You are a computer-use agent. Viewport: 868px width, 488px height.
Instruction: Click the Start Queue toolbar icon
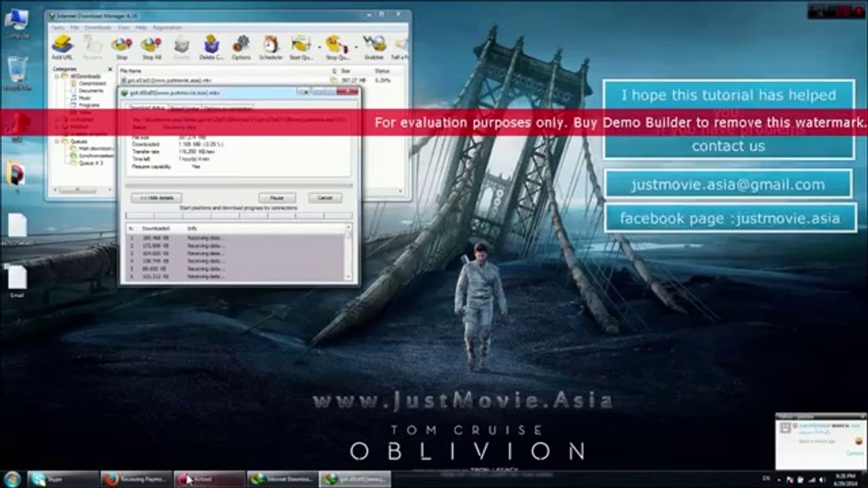[x=300, y=48]
